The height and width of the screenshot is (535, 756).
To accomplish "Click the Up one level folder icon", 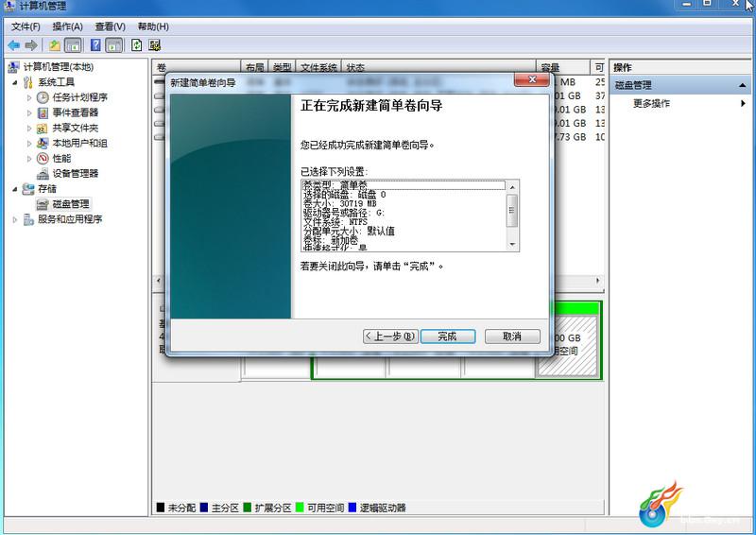I will point(55,45).
